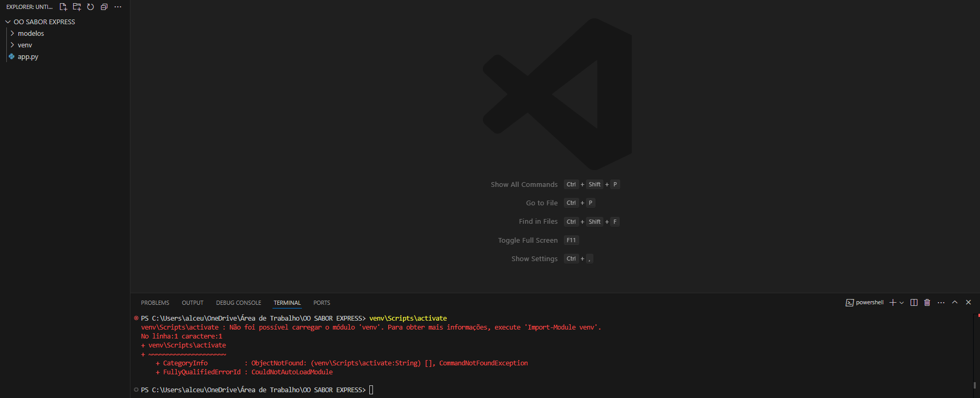Screen dimensions: 980x398
Task: Open the PORTS tab
Action: tap(322, 303)
